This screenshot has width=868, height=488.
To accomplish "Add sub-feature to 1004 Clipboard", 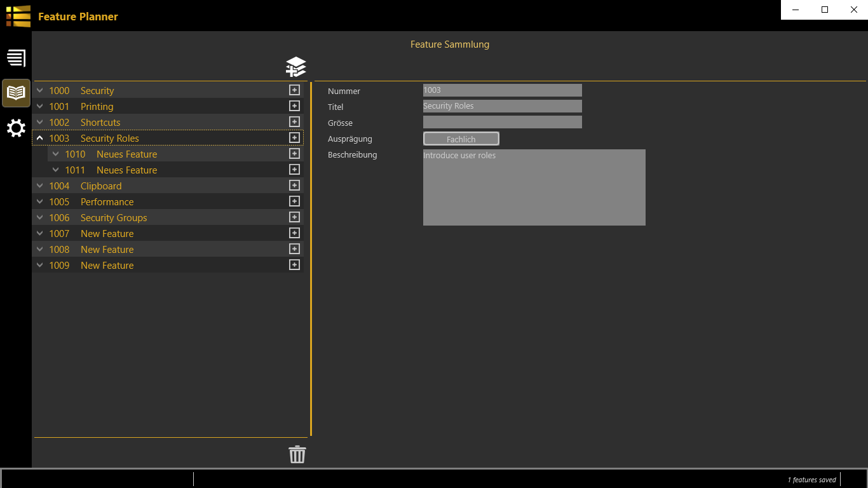I will pyautogui.click(x=294, y=186).
